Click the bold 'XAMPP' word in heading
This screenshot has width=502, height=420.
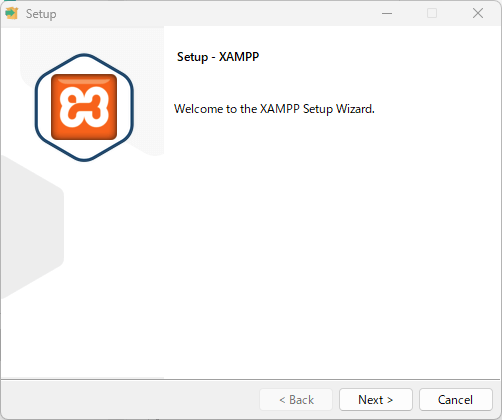point(239,57)
